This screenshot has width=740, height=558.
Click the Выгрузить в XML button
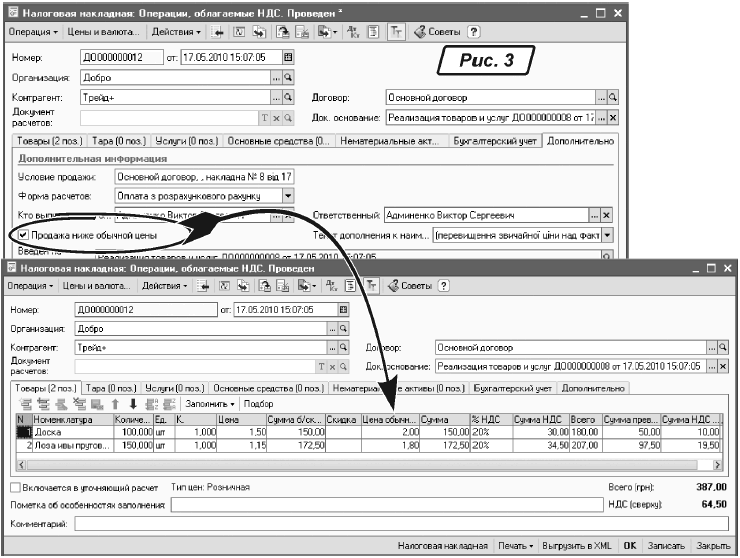[x=577, y=547]
